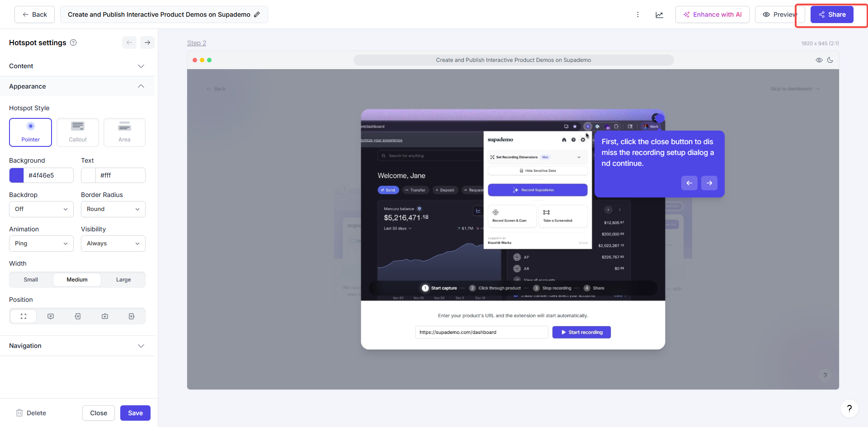Open help question mark bubble

(x=849, y=408)
